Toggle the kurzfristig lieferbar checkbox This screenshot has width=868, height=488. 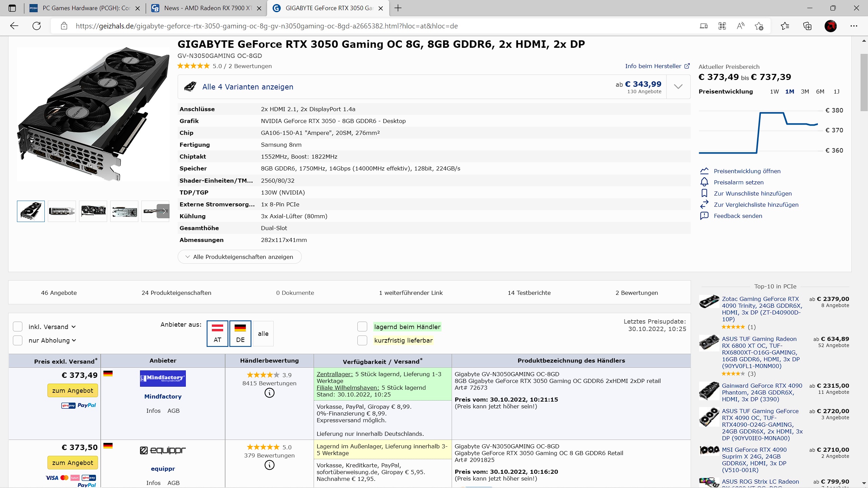(x=362, y=340)
